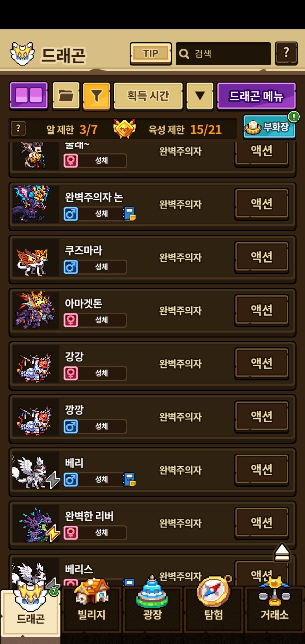Open the note icon on 완벽주의자 논
305x644 pixels.
click(129, 214)
